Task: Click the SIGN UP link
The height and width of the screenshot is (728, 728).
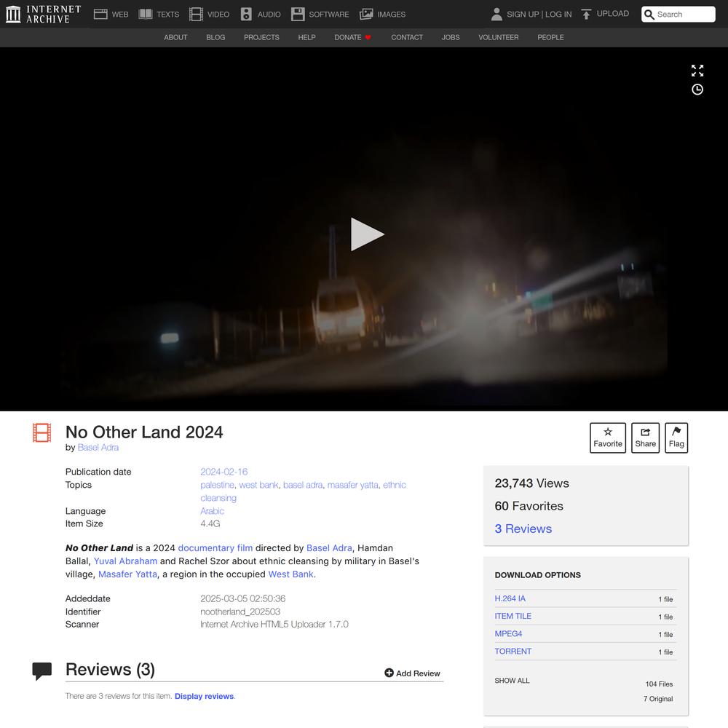Action: point(523,15)
